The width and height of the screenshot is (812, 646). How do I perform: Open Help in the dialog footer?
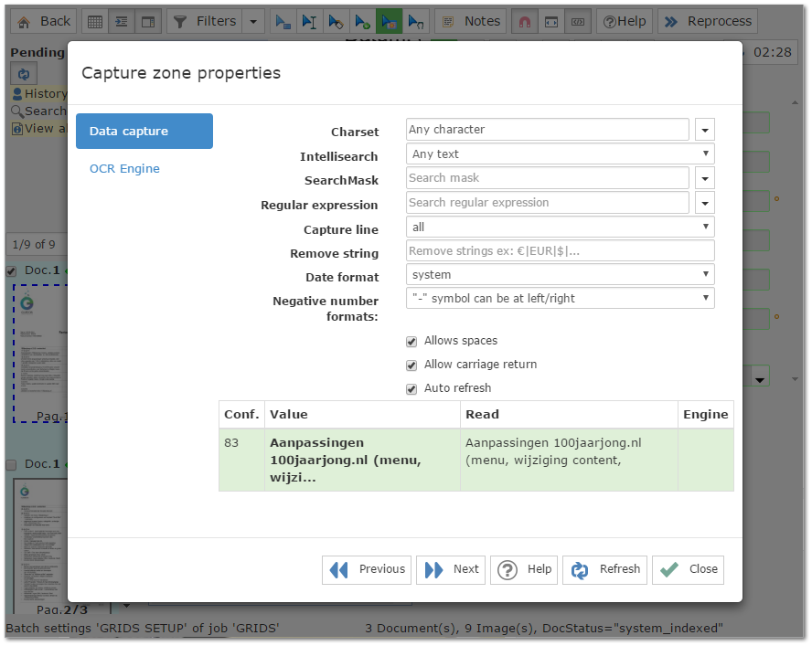(x=524, y=570)
